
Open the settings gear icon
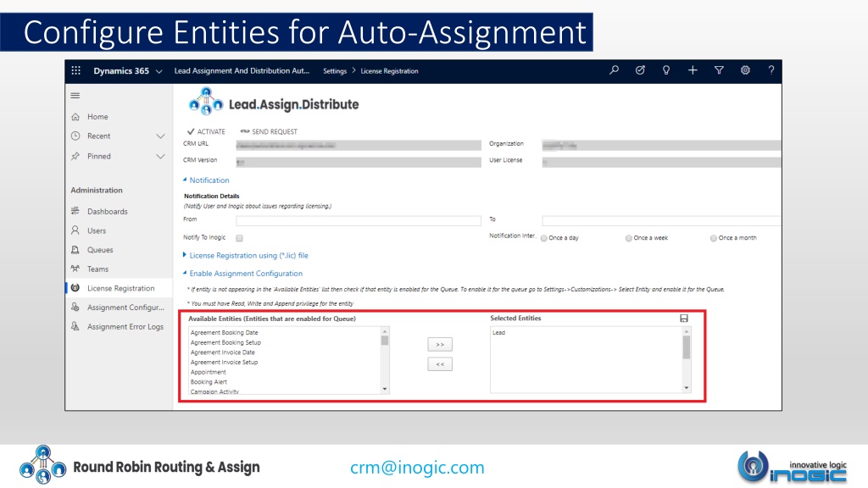[745, 70]
